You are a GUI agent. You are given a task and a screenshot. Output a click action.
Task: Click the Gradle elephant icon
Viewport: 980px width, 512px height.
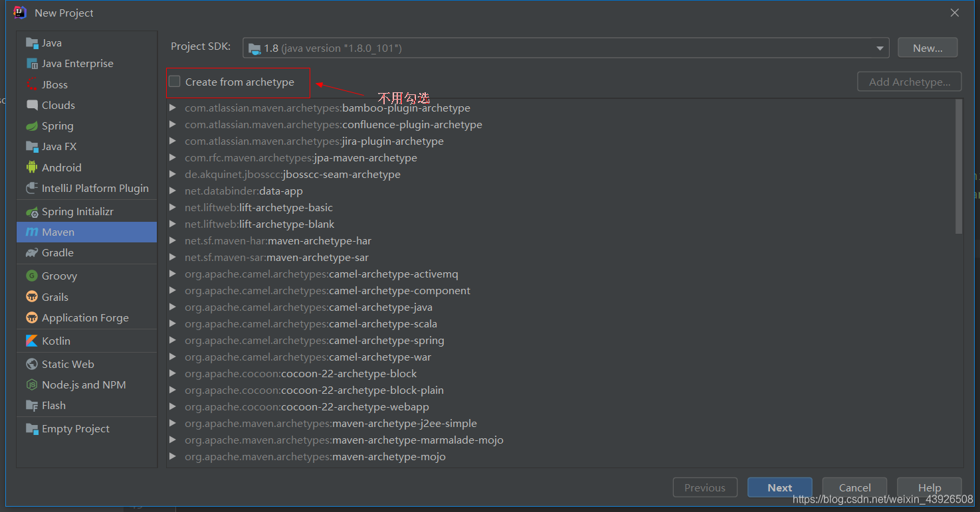click(32, 253)
